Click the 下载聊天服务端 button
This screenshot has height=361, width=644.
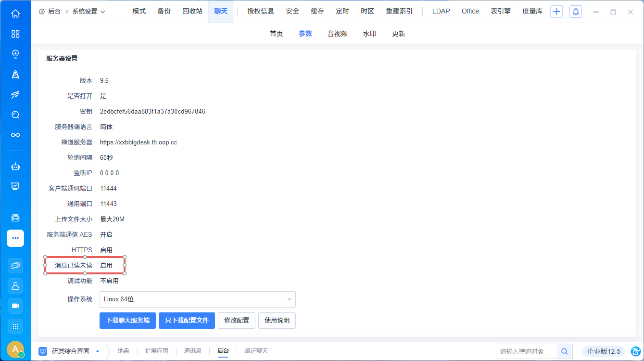click(x=127, y=321)
